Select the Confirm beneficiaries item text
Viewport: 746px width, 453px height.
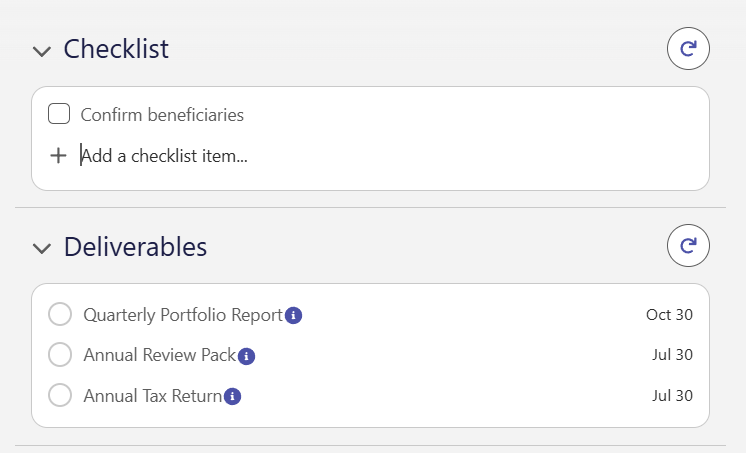tap(162, 115)
